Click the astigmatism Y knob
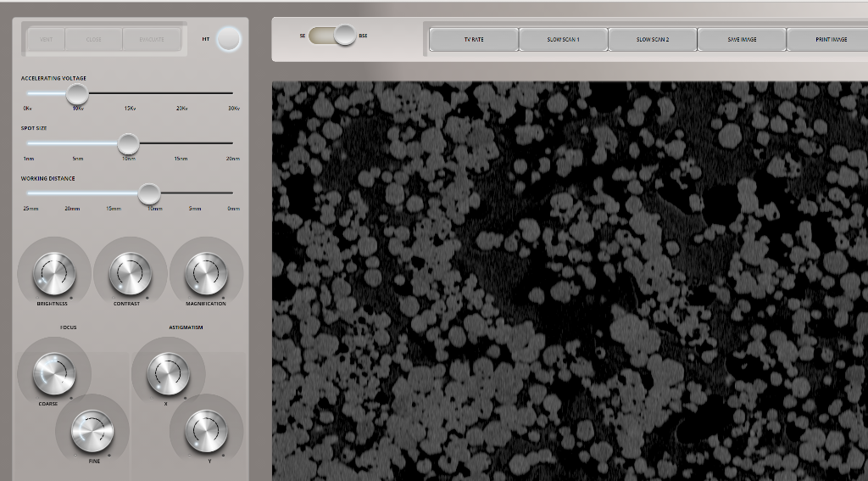 point(207,431)
